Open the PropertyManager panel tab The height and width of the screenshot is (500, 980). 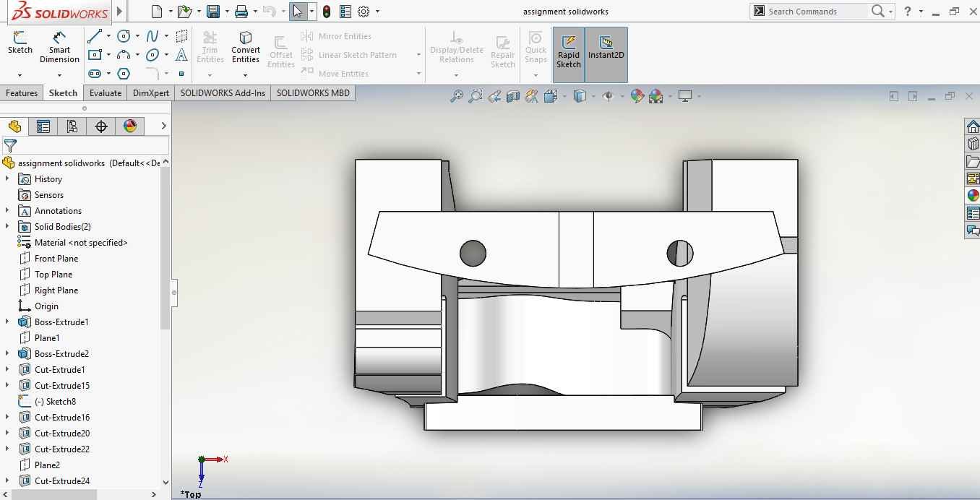tap(43, 126)
